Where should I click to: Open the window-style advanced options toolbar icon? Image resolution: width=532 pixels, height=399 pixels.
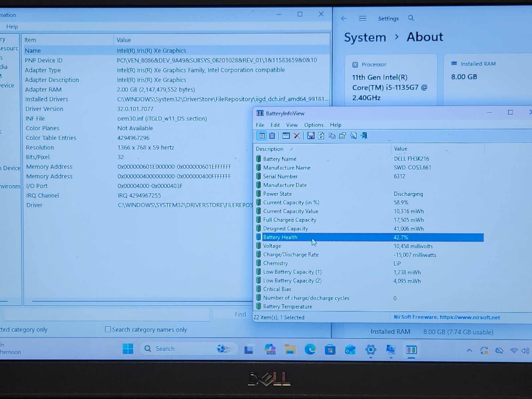click(286, 136)
